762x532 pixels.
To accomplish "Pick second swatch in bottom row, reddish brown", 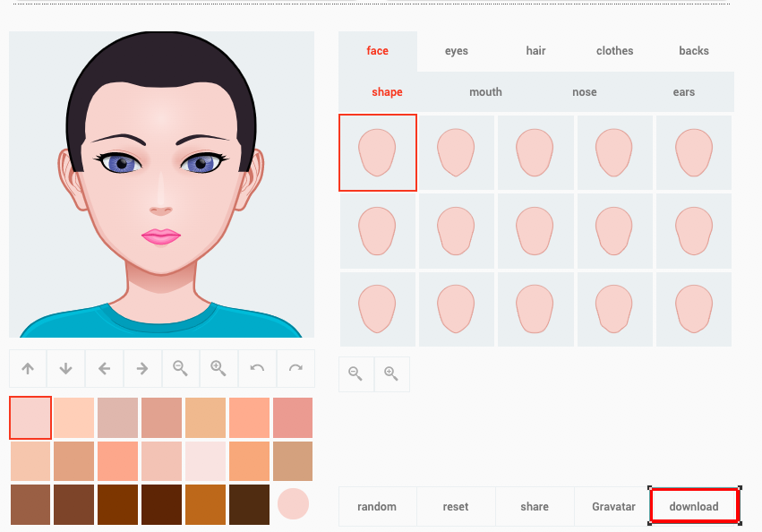I will (73, 505).
